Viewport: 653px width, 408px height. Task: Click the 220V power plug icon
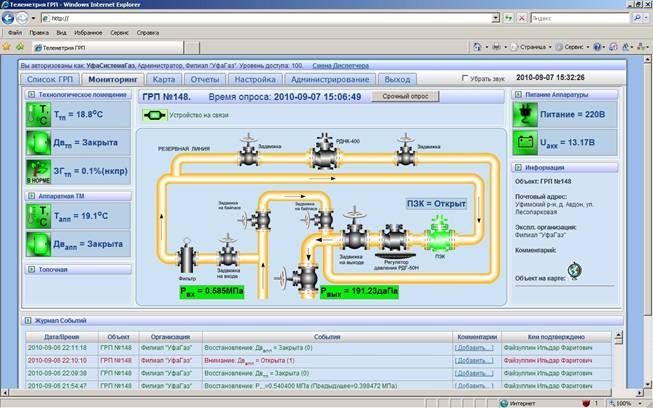coord(525,114)
